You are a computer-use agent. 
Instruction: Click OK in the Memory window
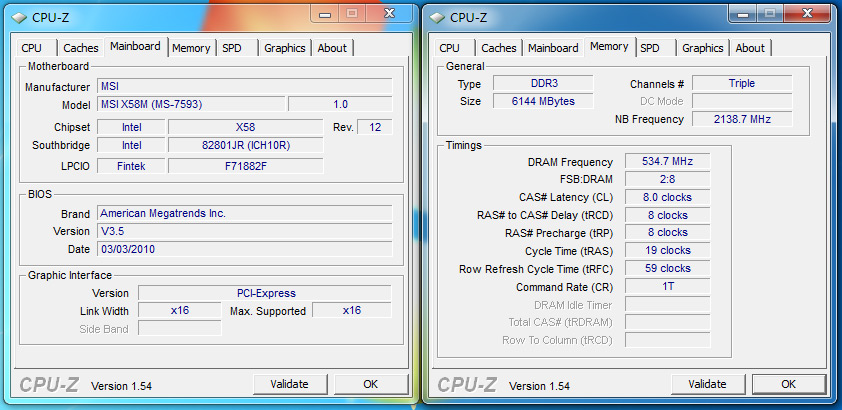pos(788,384)
